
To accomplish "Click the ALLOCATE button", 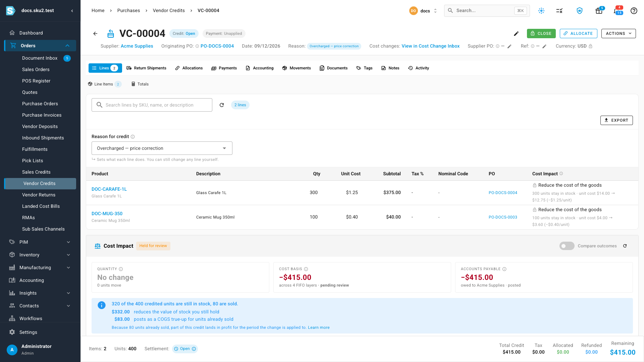I will (578, 34).
